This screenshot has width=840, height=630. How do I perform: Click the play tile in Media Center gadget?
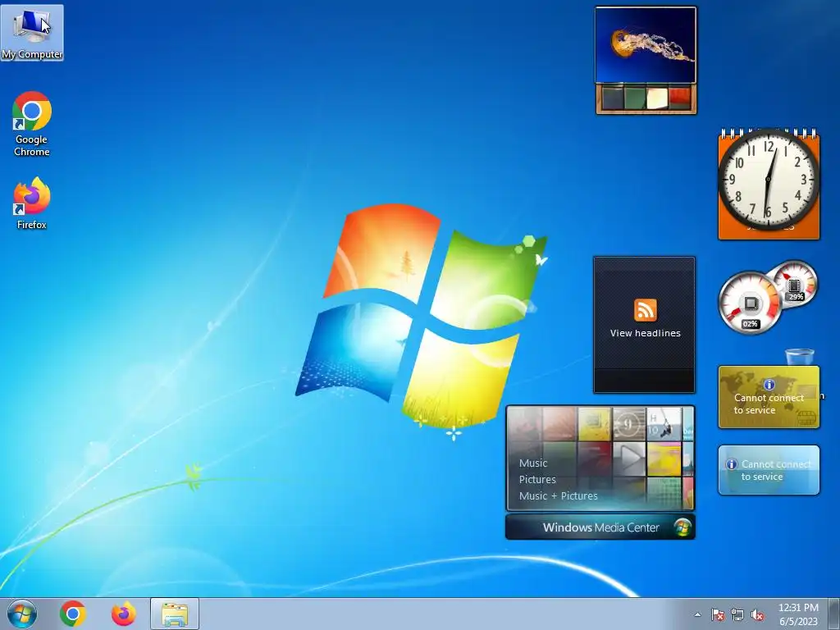click(629, 459)
